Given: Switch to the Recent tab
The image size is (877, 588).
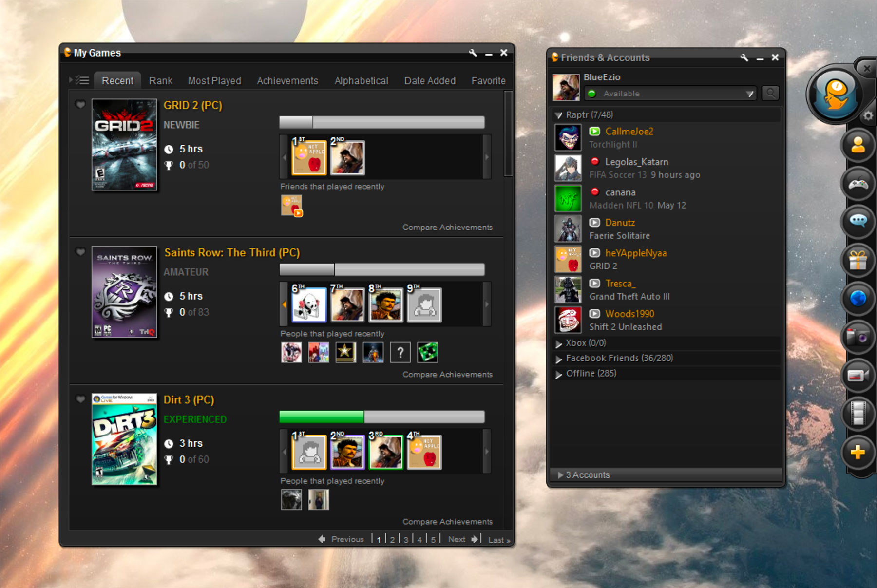Looking at the screenshot, I should [x=117, y=81].
